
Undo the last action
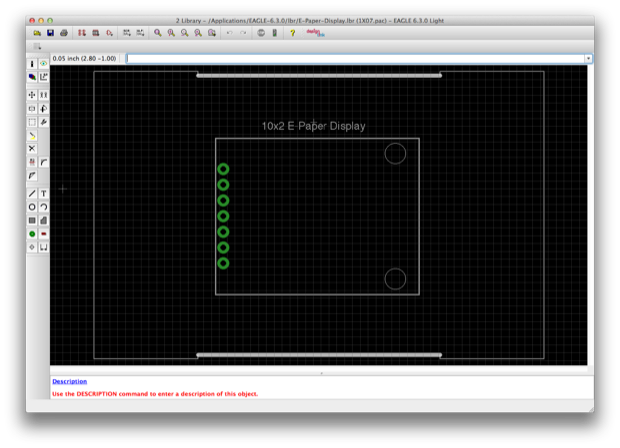pyautogui.click(x=230, y=33)
